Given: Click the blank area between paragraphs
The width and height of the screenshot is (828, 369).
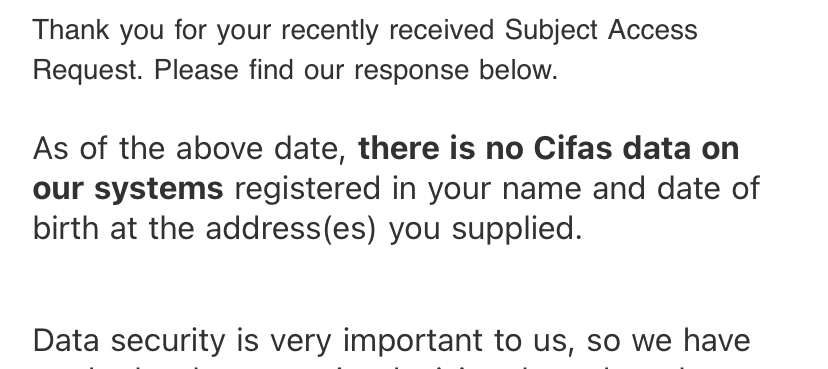Looking at the screenshot, I should tap(414, 285).
